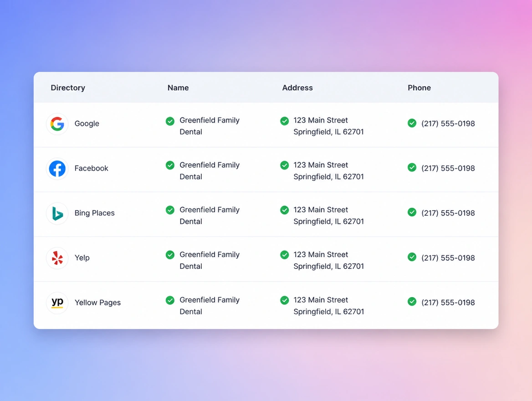Viewport: 532px width, 401px height.
Task: Click the green check by Bing Places' address
Action: [284, 210]
